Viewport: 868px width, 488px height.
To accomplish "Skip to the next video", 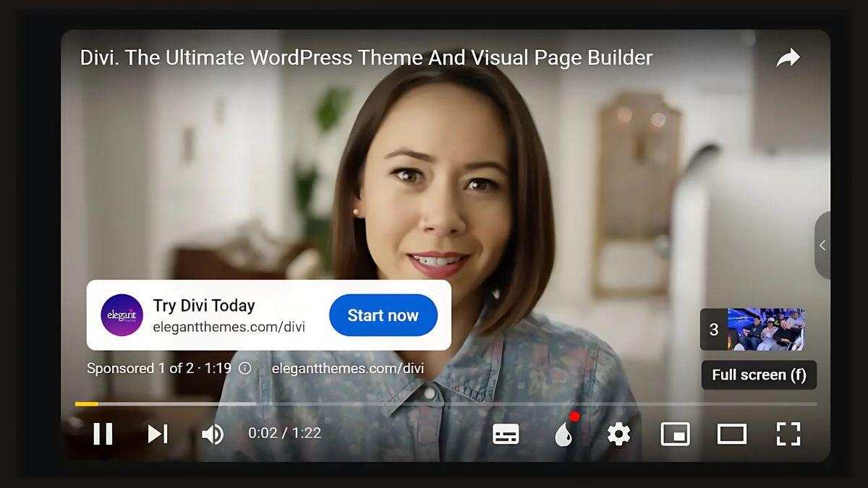I will (x=158, y=434).
